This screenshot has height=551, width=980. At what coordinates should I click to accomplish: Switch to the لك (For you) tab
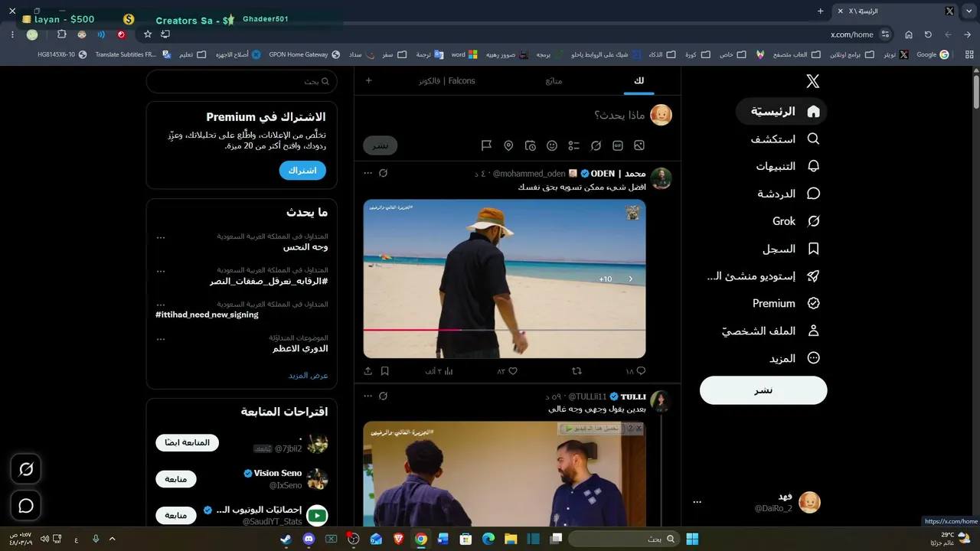click(639, 80)
